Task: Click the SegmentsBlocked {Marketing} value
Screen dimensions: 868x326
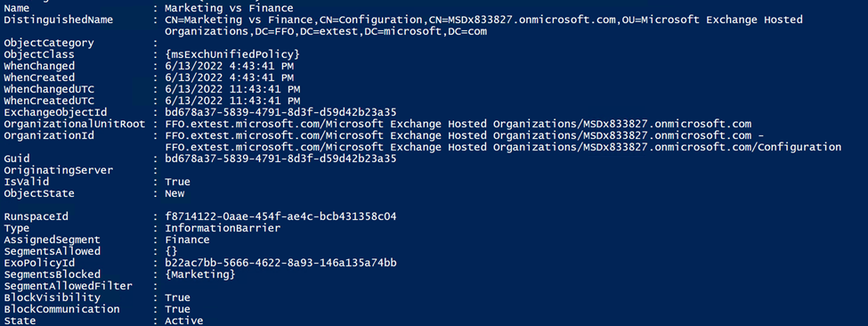Action: [199, 274]
